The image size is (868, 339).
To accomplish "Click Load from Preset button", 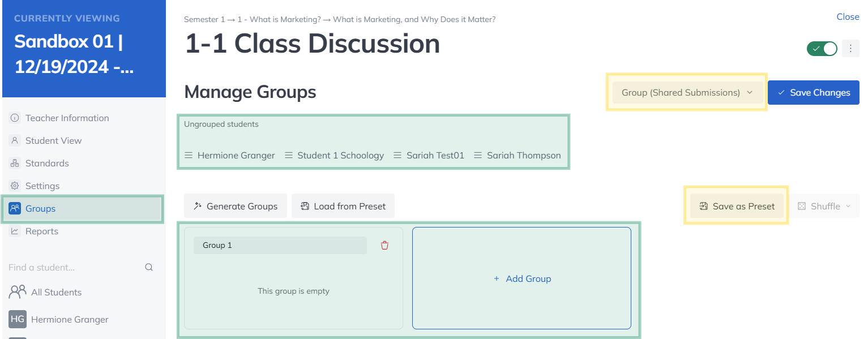I will click(343, 206).
